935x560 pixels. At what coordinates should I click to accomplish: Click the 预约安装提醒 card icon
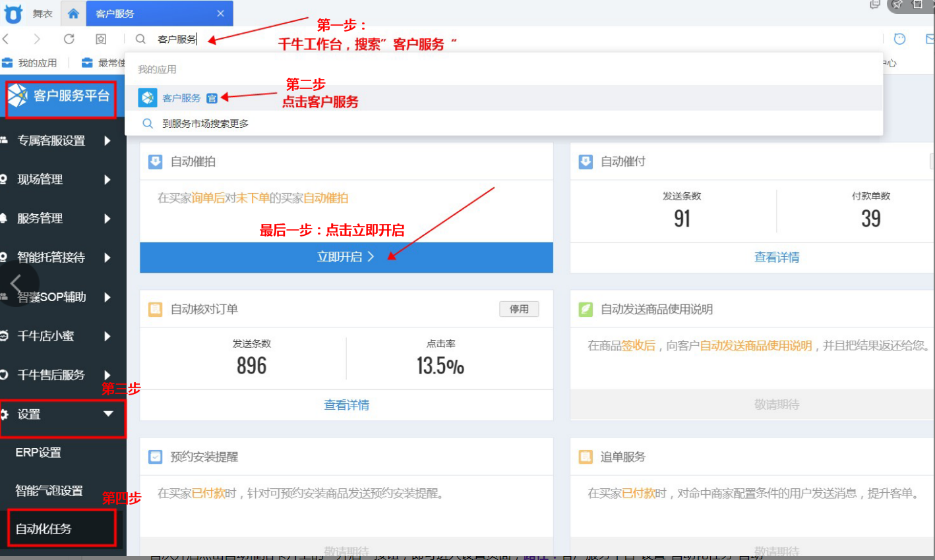pos(155,457)
